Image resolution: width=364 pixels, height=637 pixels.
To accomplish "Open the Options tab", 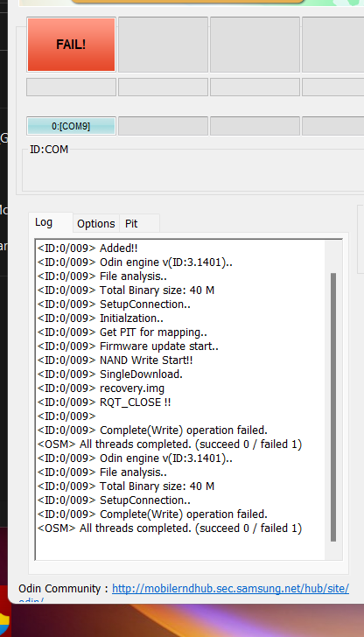I will tap(96, 224).
